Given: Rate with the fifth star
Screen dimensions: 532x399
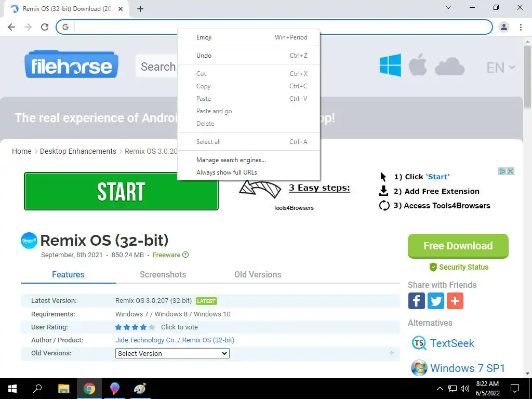Looking at the screenshot, I should 152,327.
